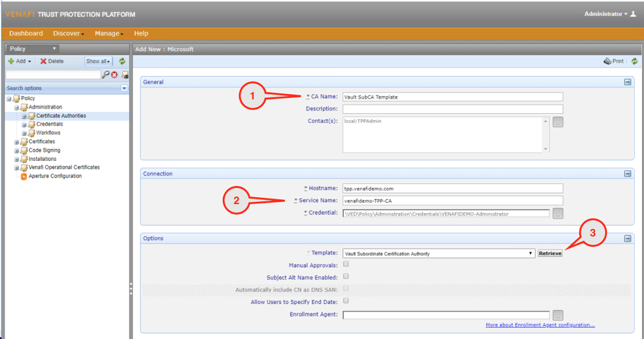This screenshot has width=644, height=339.
Task: Click the browse button next to Enrollment Agent
Action: tap(558, 315)
